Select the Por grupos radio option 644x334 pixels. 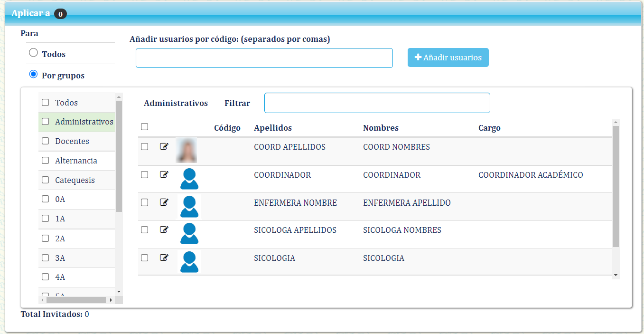pos(33,74)
